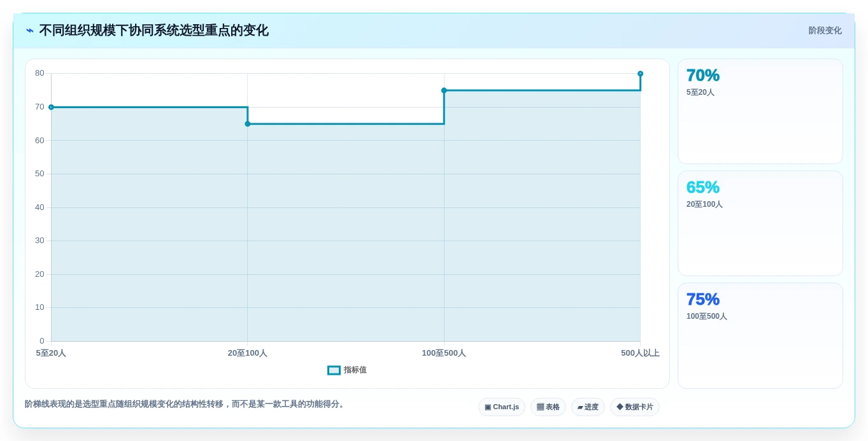Click the footnote text starting 阶梯线表现的是
868x441 pixels.
point(186,404)
